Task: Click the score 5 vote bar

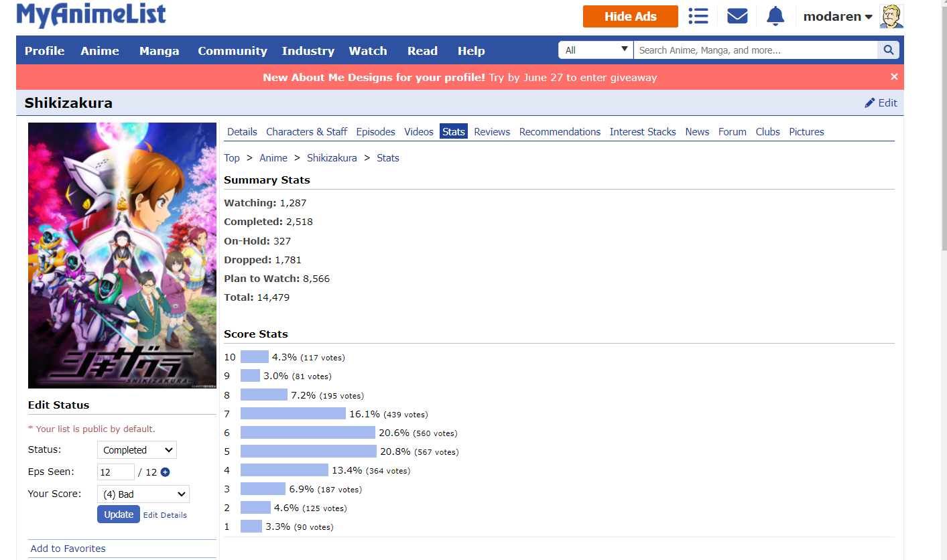Action: click(308, 451)
